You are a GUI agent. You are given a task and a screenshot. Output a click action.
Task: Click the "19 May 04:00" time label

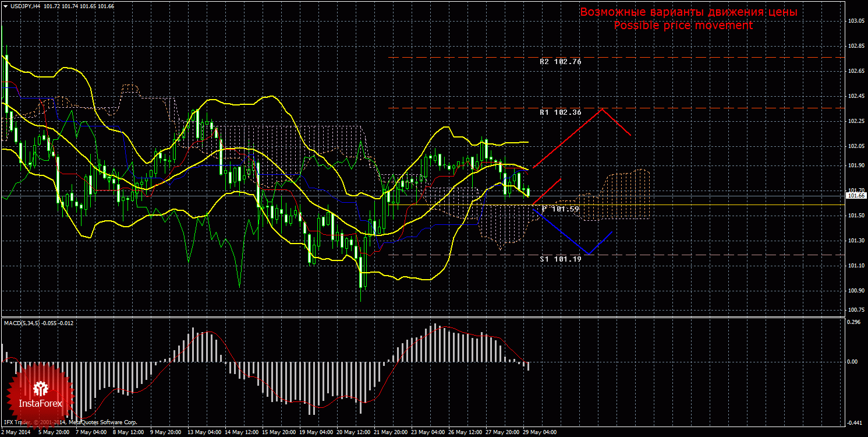pos(316,432)
